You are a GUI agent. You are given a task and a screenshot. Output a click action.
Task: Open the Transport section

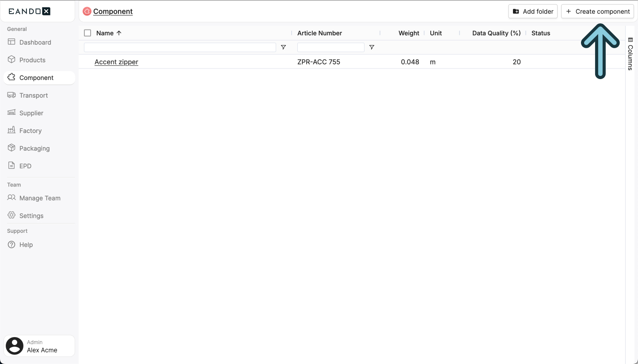33,95
